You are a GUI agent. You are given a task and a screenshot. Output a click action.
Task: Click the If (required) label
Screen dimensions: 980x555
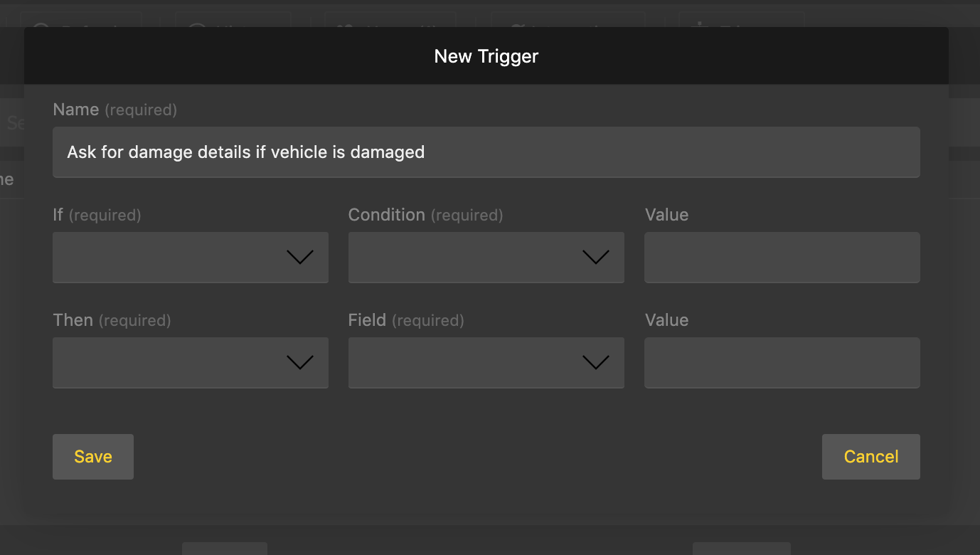97,215
